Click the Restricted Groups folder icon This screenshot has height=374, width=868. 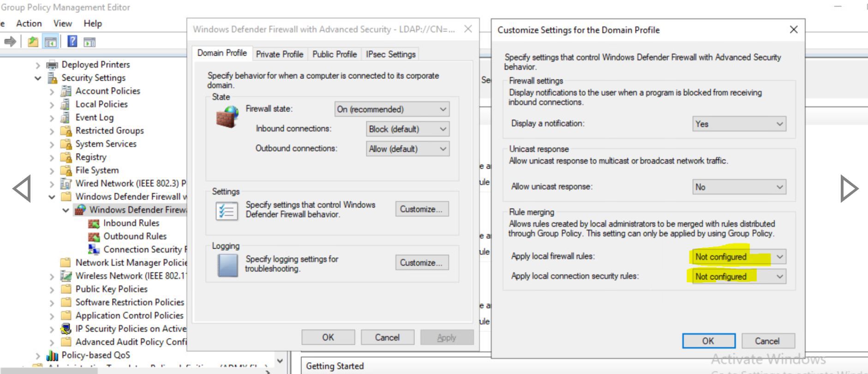coord(66,131)
